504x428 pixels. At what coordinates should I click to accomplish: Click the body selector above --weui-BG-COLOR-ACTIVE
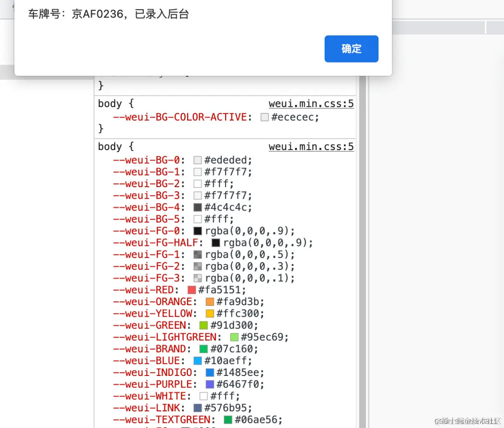[110, 104]
